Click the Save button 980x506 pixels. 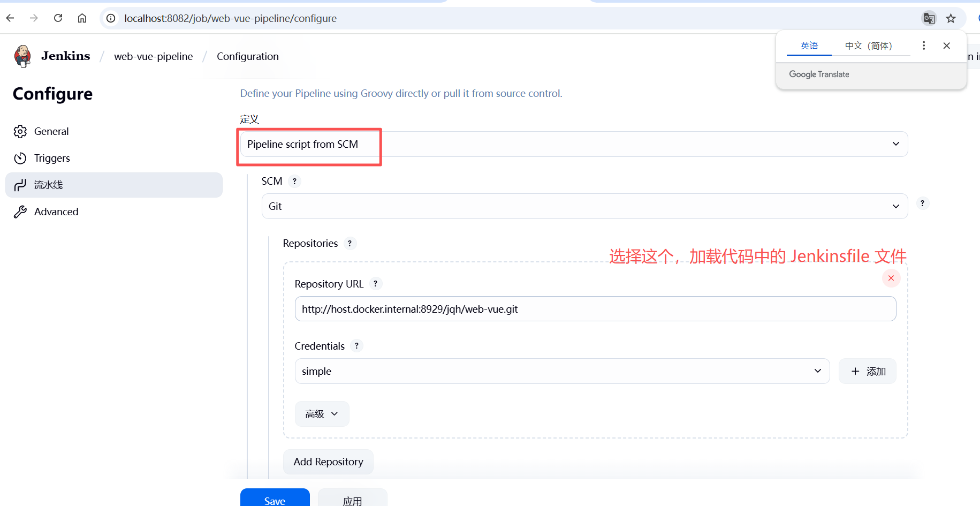coord(275,497)
